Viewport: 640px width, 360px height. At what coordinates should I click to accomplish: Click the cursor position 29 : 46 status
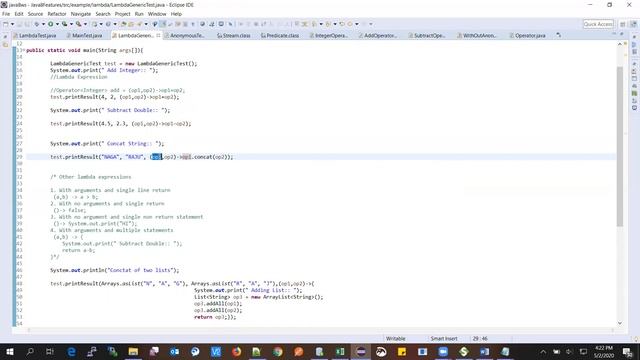click(x=480, y=338)
